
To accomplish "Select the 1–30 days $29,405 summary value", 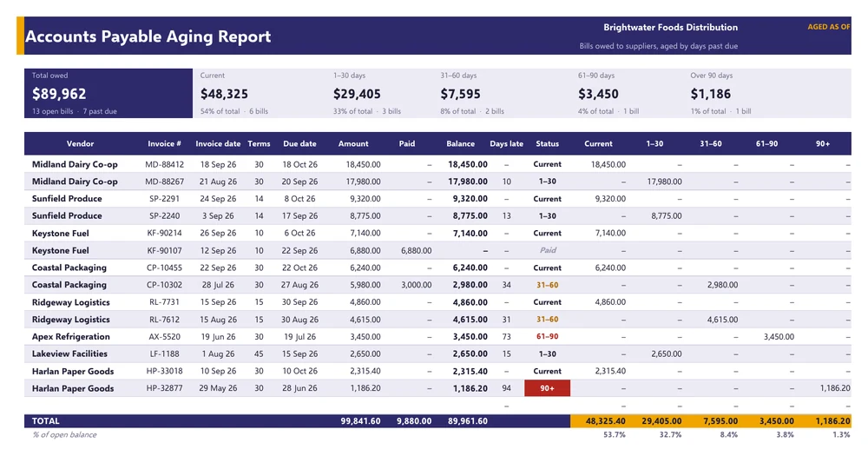I will [x=357, y=94].
